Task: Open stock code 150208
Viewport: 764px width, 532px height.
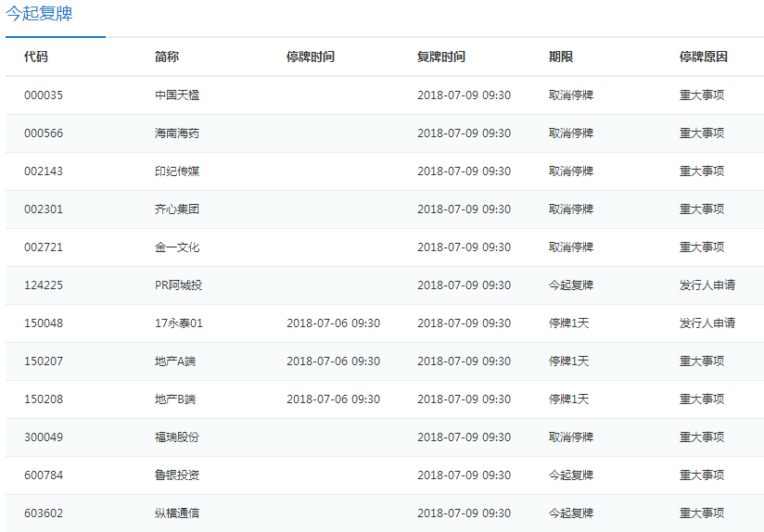Action: pyautogui.click(x=44, y=399)
